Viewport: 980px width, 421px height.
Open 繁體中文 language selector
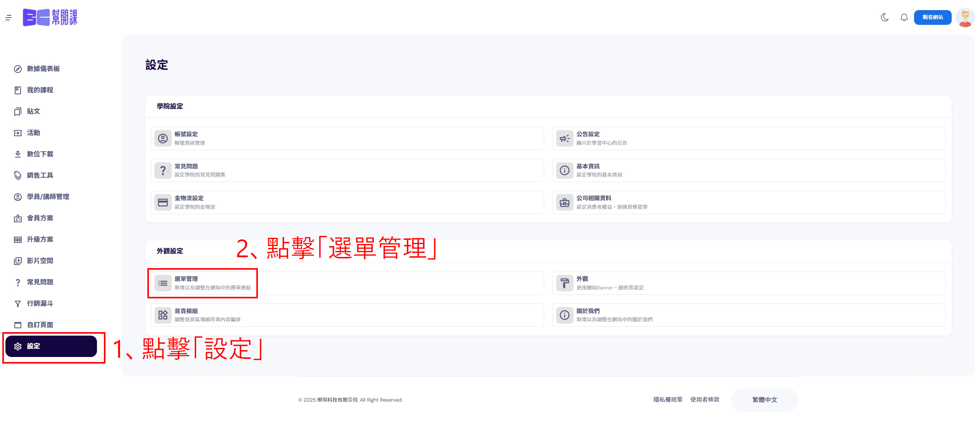coord(764,400)
